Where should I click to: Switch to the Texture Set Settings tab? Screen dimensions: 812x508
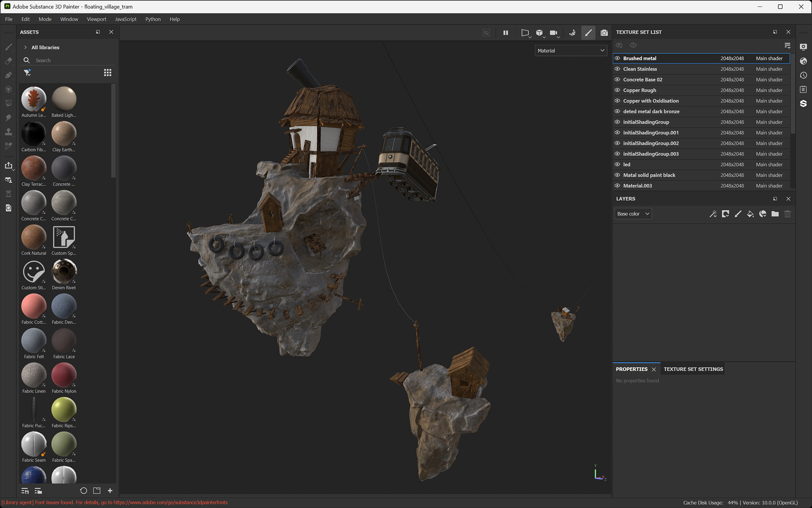tap(693, 369)
